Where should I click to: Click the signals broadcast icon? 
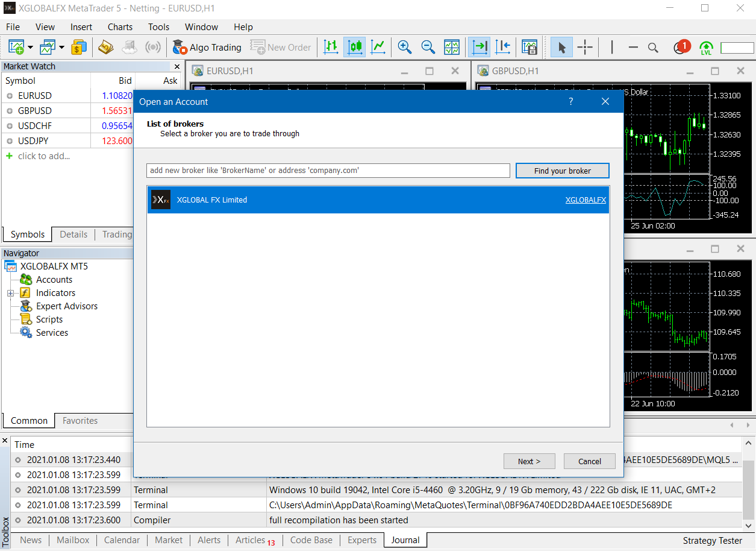tap(153, 47)
